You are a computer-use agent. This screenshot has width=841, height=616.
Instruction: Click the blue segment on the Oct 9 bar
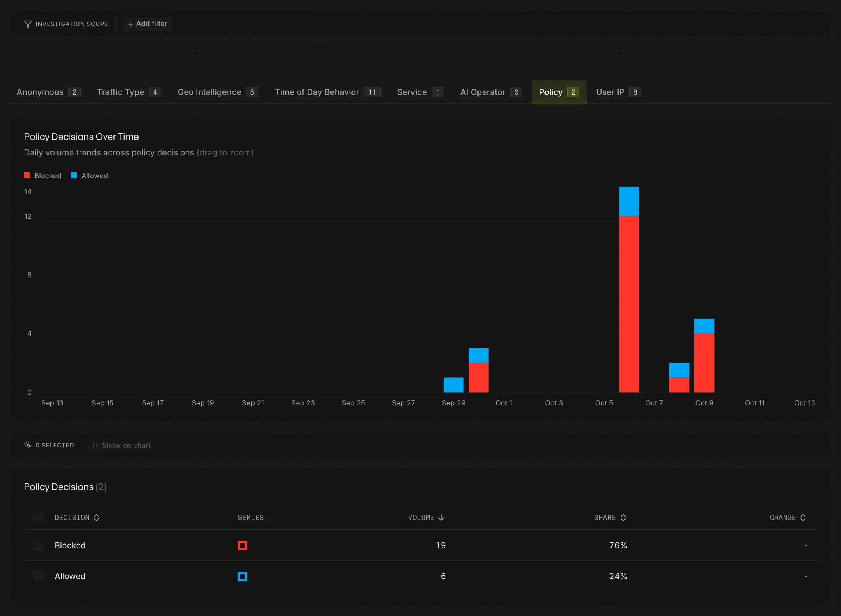click(704, 326)
